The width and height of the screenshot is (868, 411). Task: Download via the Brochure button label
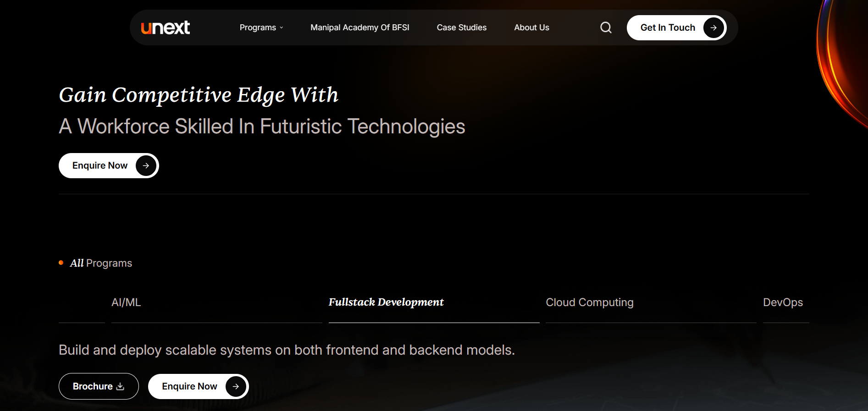[x=93, y=386]
